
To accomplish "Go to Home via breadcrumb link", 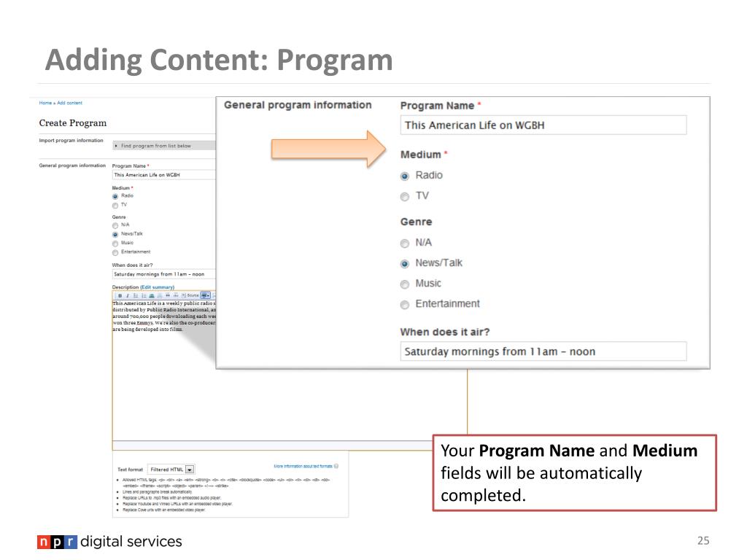I will pos(45,103).
